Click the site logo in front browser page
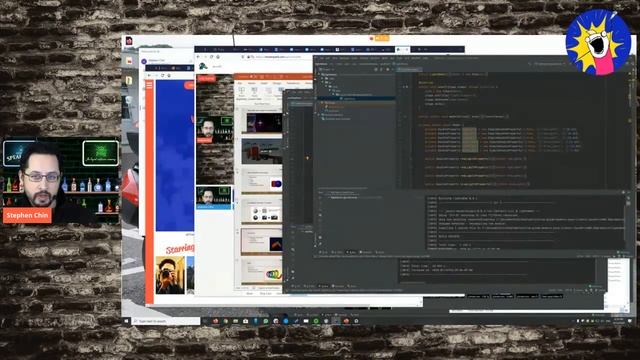The height and width of the screenshot is (360, 640). [203, 66]
